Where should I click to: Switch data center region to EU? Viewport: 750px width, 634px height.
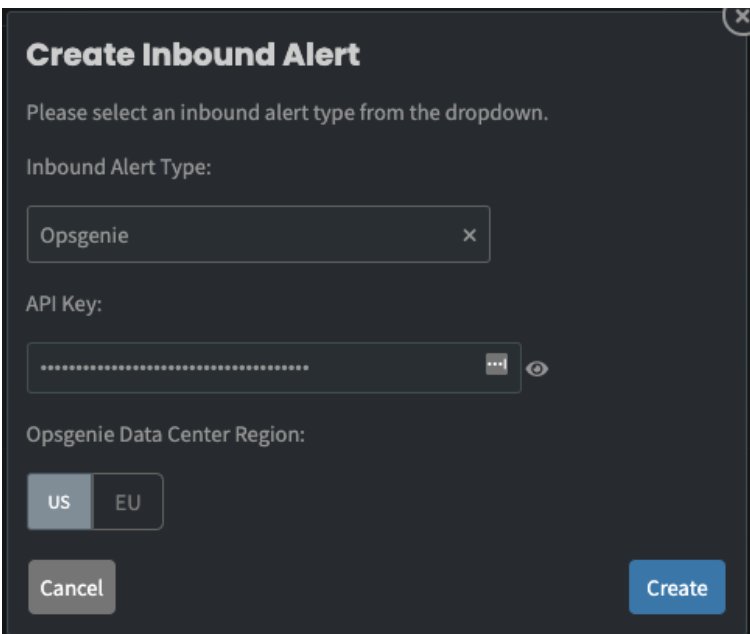click(x=128, y=502)
